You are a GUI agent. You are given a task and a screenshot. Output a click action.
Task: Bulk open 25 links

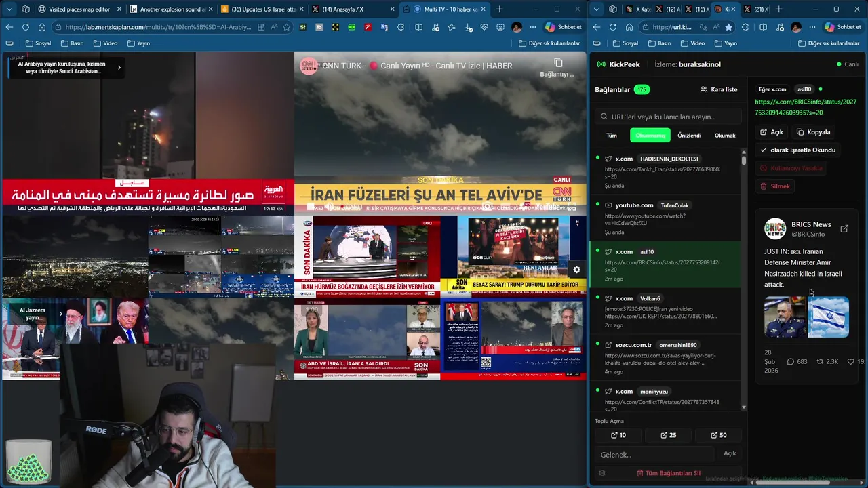[x=668, y=435]
